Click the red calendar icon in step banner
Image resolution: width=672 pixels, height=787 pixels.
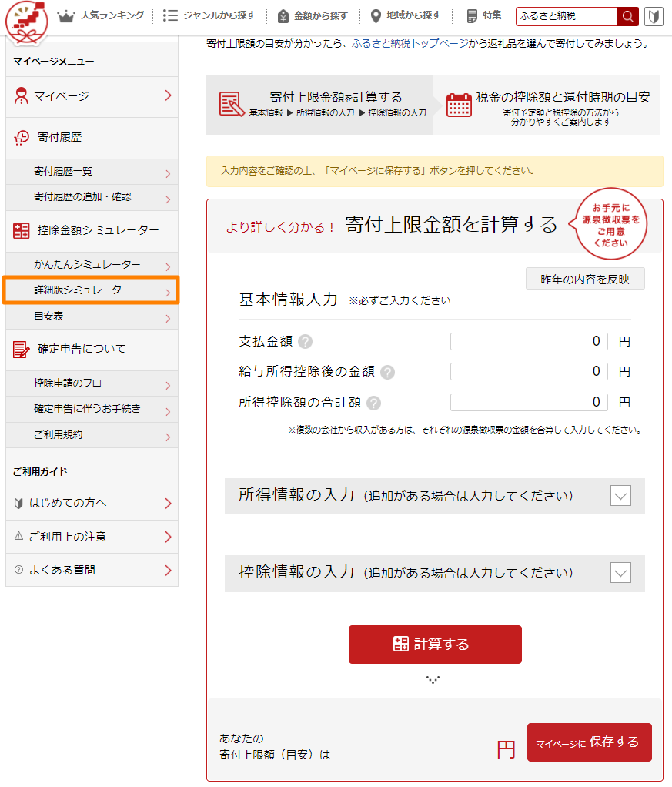pos(459,105)
